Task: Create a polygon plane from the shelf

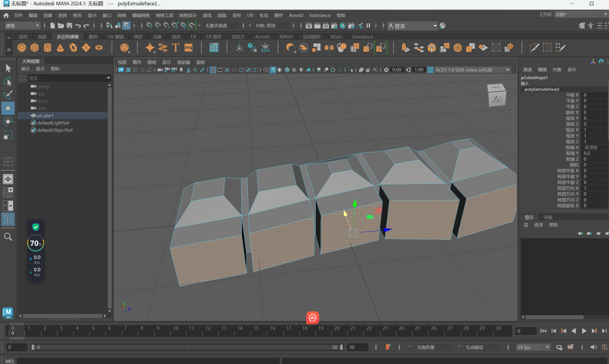Action: pos(86,48)
